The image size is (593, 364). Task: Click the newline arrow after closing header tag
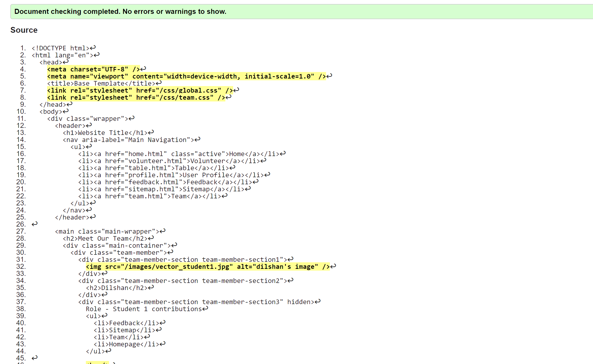tap(93, 217)
